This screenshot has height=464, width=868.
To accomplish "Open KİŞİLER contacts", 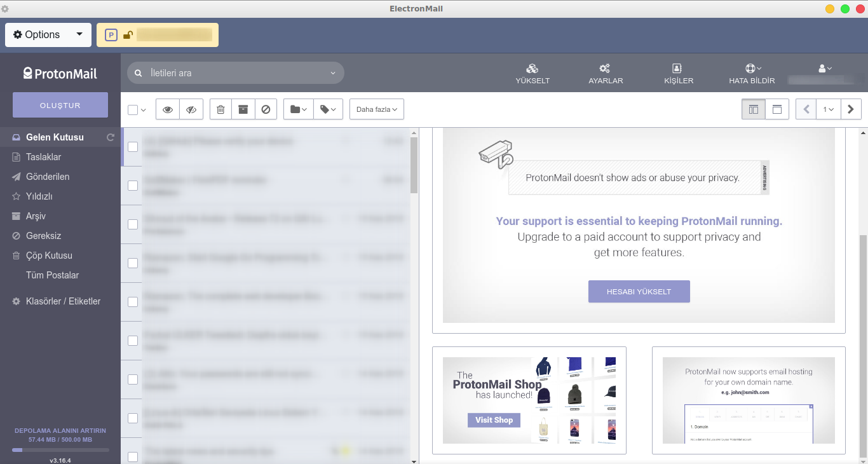I will point(678,74).
